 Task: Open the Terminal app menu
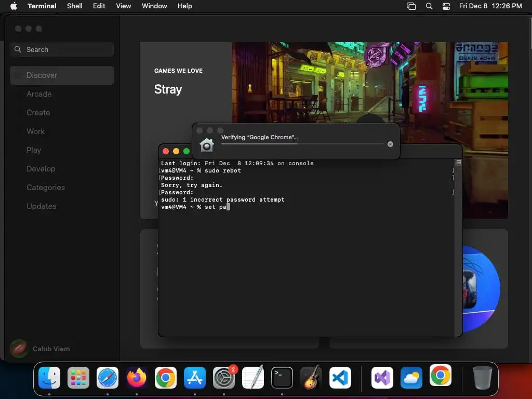pos(42,6)
